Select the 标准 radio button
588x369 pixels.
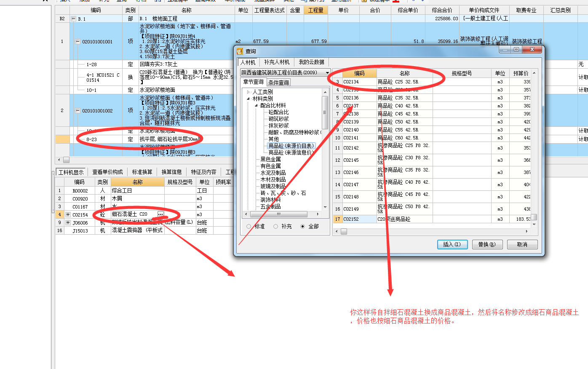[x=249, y=226]
